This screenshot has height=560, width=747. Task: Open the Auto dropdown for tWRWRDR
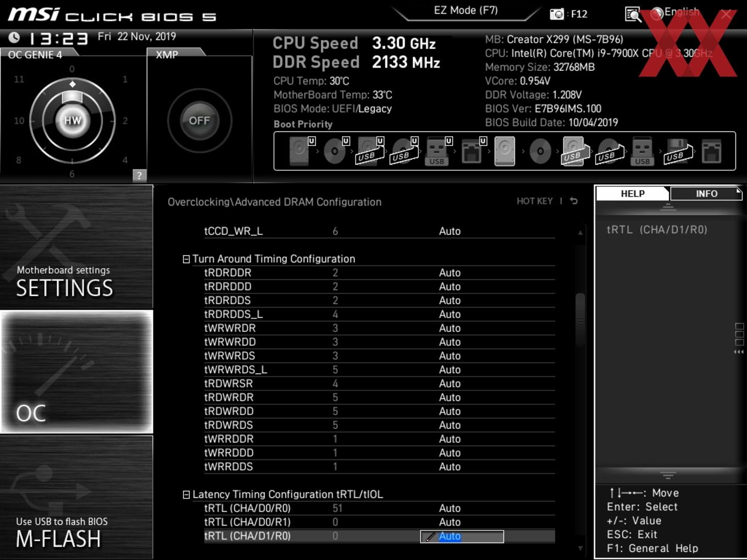(x=450, y=328)
